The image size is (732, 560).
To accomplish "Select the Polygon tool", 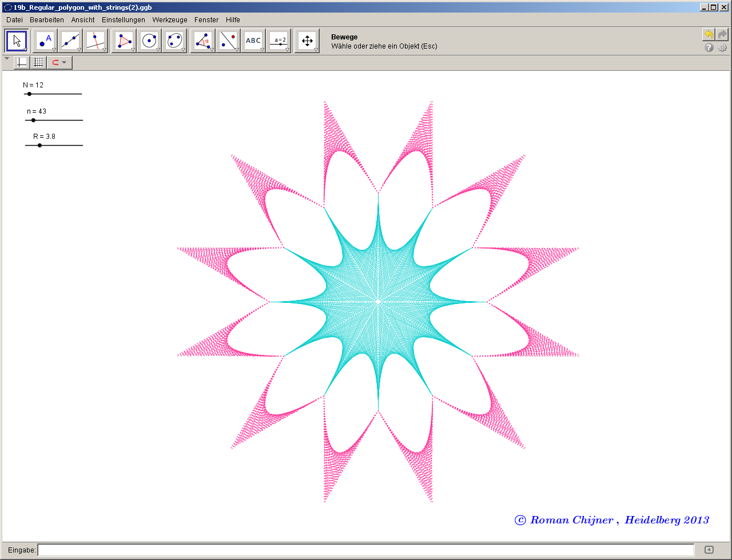I will [x=124, y=41].
